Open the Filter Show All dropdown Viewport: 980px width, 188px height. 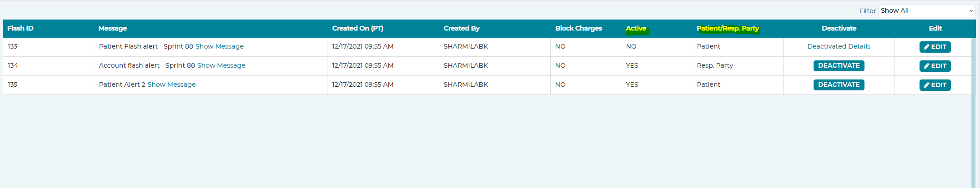(x=926, y=10)
